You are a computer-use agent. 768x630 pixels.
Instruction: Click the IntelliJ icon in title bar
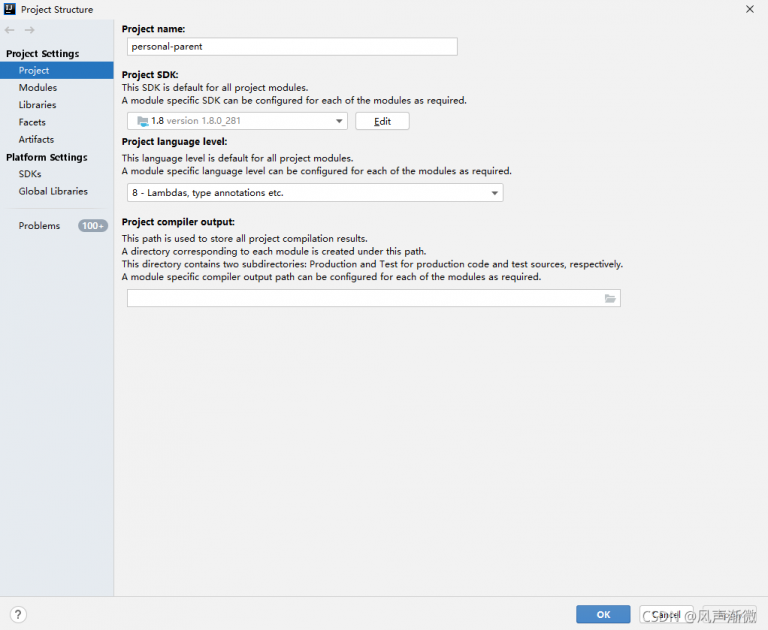pyautogui.click(x=10, y=9)
